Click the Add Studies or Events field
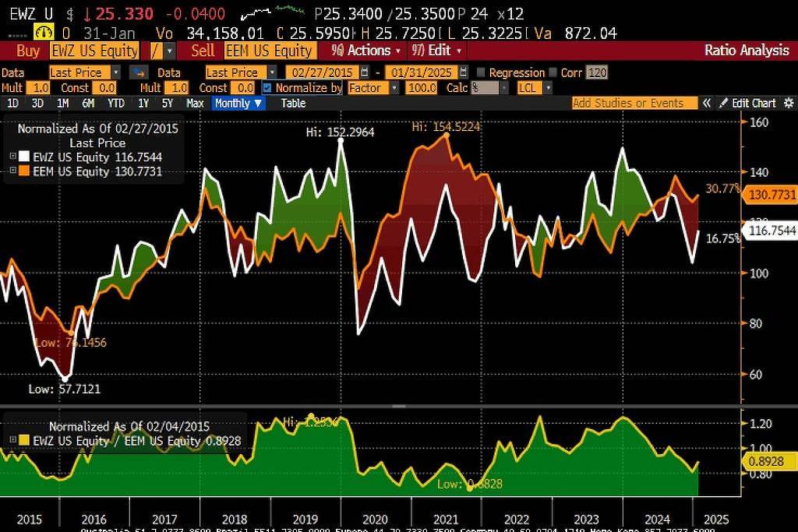Viewport: 798px width, 532px height. [634, 104]
